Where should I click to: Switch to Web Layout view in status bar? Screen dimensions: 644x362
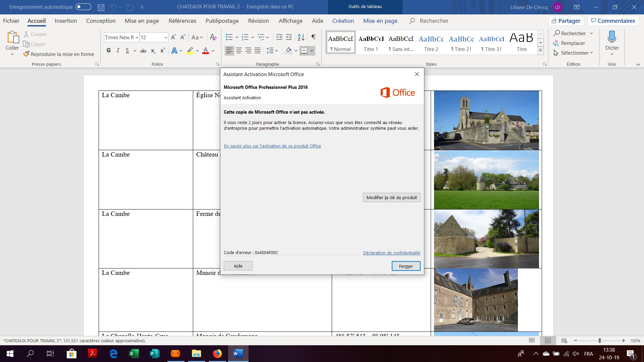point(564,341)
